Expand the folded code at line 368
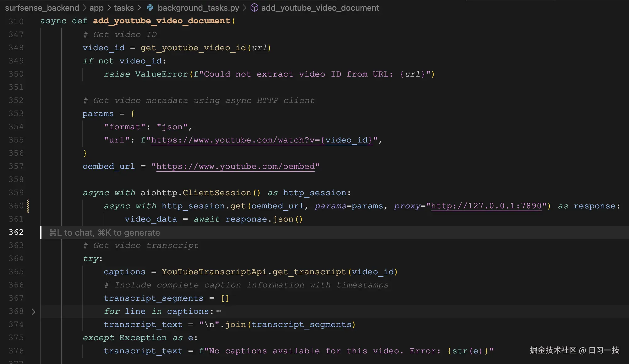Image resolution: width=629 pixels, height=364 pixels. (x=33, y=311)
